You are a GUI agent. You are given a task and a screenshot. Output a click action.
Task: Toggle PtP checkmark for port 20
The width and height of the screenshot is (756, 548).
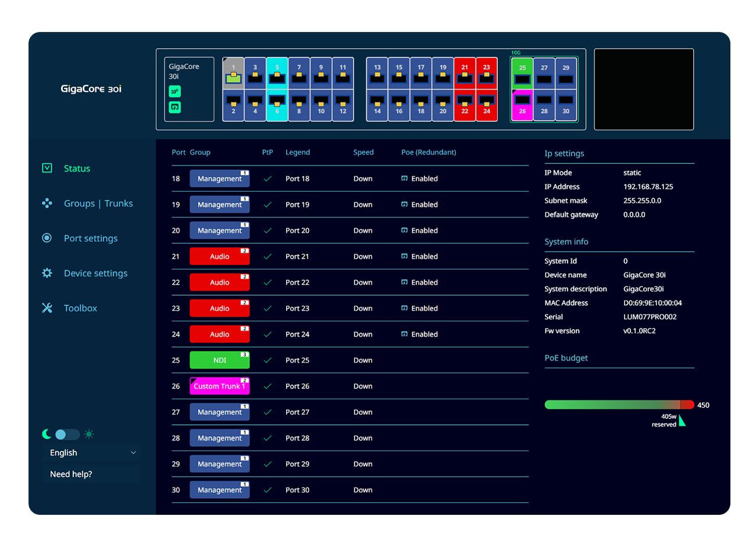(x=268, y=231)
